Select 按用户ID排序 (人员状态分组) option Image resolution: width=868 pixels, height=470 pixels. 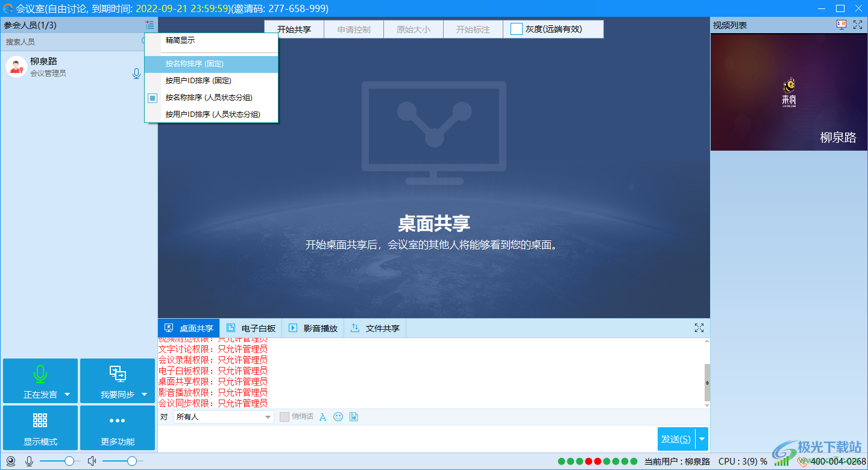[x=210, y=114]
